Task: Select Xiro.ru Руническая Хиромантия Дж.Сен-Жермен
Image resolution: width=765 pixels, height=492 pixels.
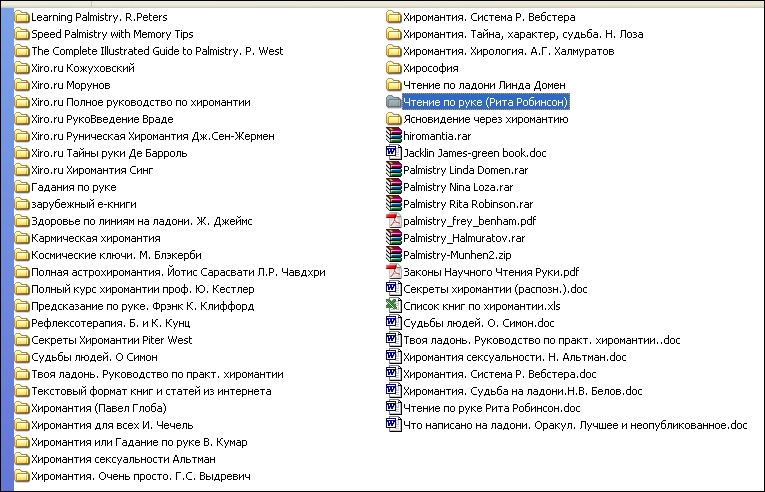Action: click(x=153, y=136)
